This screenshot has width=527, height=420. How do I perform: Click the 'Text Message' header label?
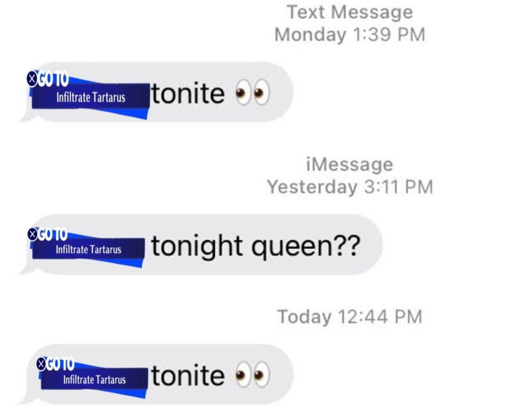coord(350,12)
